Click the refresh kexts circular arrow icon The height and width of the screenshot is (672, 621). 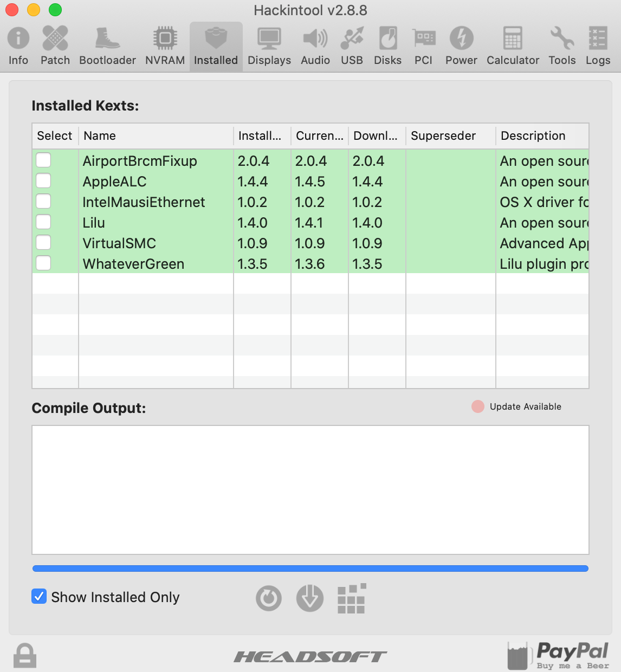point(269,598)
